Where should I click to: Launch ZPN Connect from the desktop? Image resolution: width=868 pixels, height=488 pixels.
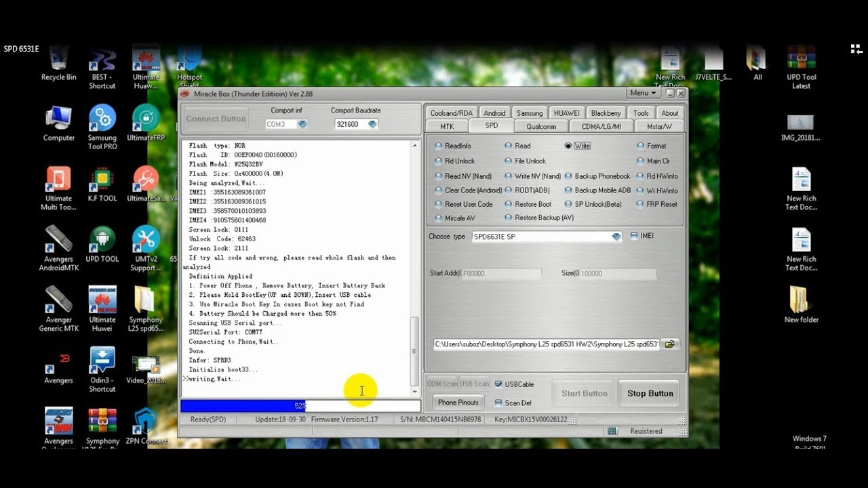click(x=146, y=427)
